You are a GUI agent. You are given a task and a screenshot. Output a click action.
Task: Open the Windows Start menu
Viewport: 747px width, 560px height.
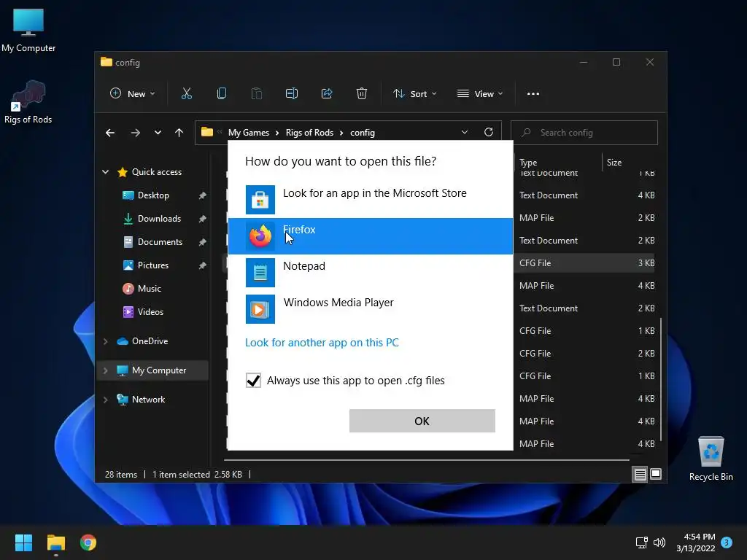[23, 542]
